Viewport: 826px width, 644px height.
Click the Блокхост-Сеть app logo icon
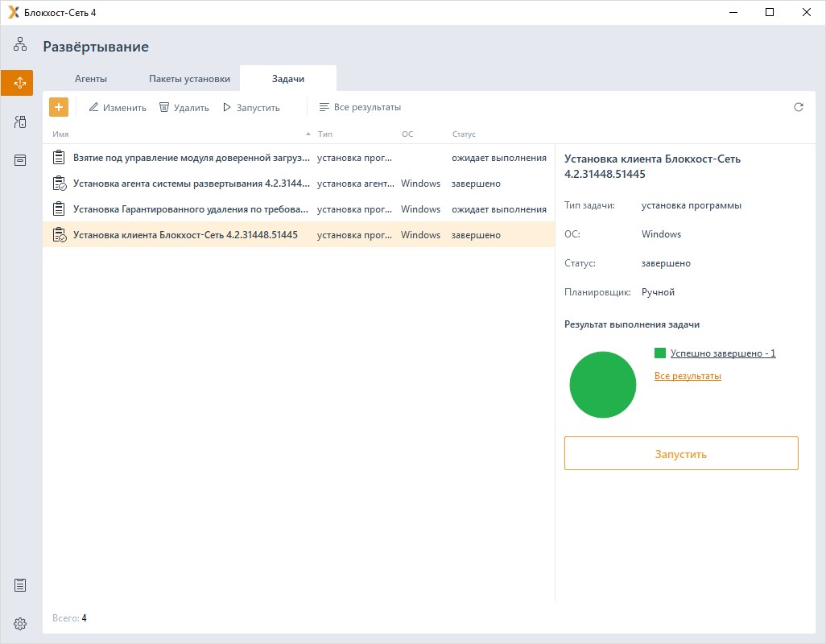click(x=14, y=12)
